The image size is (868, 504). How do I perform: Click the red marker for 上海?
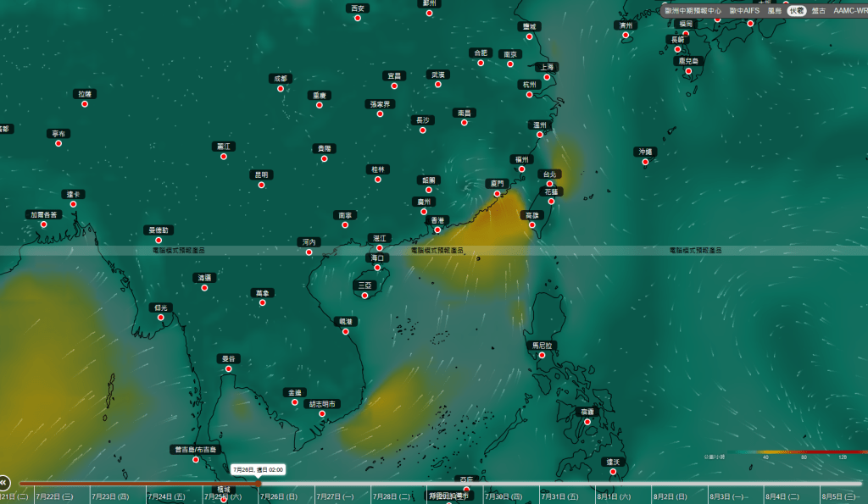[547, 77]
